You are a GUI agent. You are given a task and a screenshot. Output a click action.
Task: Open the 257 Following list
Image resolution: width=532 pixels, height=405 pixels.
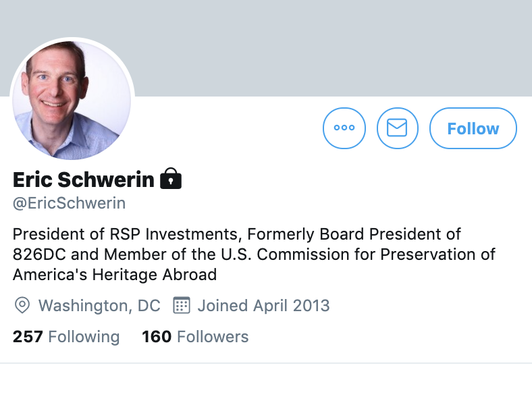66,336
